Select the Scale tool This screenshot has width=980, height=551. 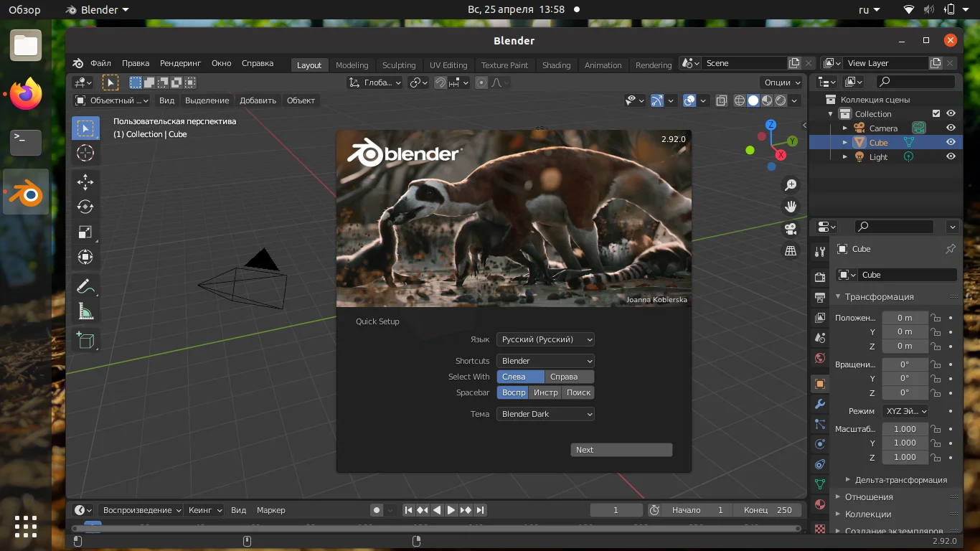[x=85, y=232]
